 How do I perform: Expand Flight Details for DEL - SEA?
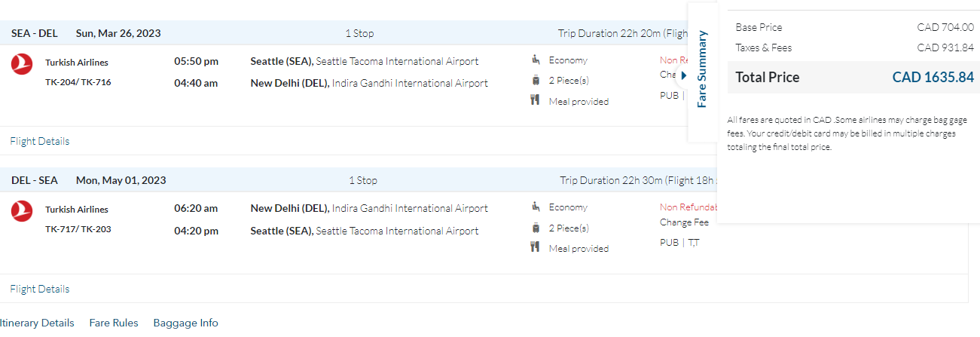39,289
